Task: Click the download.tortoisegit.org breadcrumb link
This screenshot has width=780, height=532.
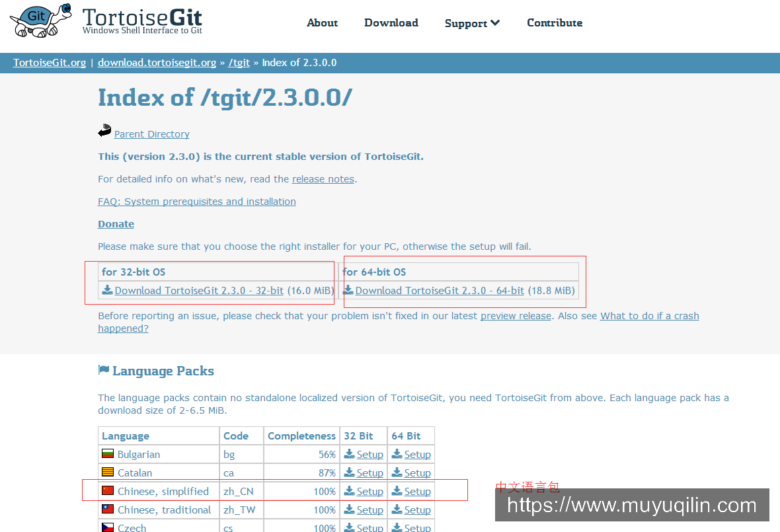Action: pyautogui.click(x=157, y=63)
